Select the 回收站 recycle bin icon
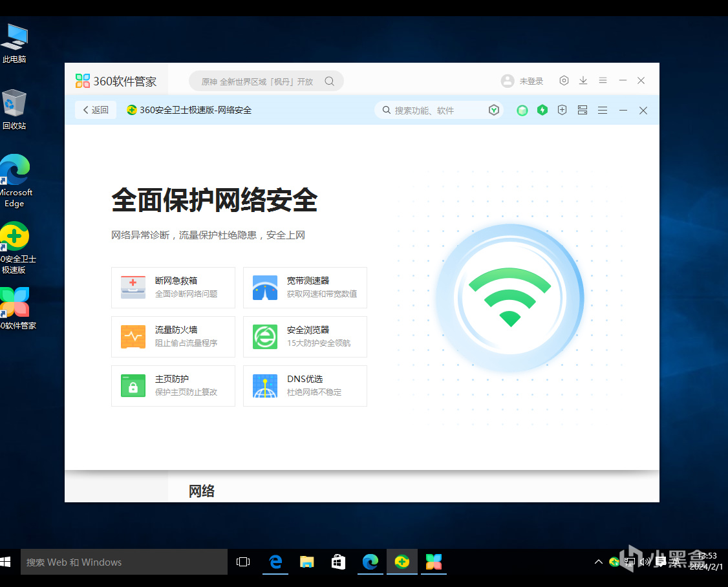 point(14,110)
